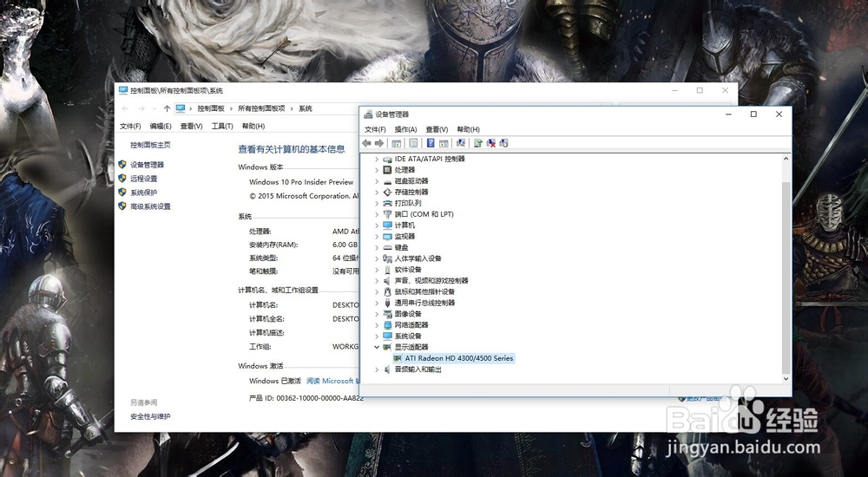The width and height of the screenshot is (868, 477).
Task: Select the 系统设备 category icon
Action: coord(387,336)
